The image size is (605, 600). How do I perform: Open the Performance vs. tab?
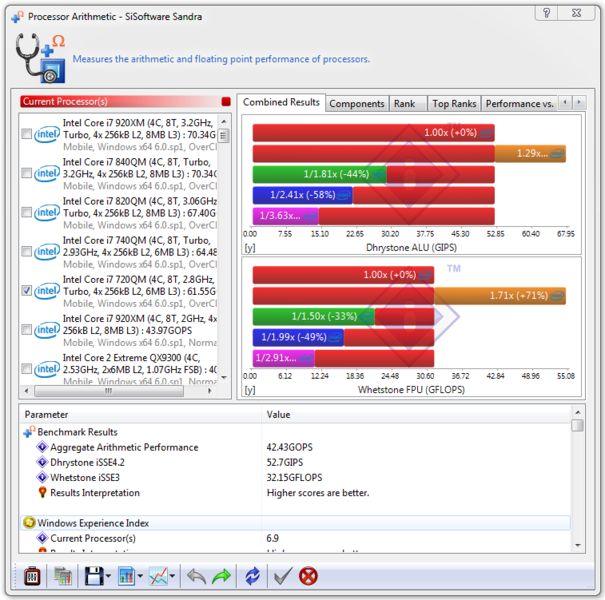point(520,104)
